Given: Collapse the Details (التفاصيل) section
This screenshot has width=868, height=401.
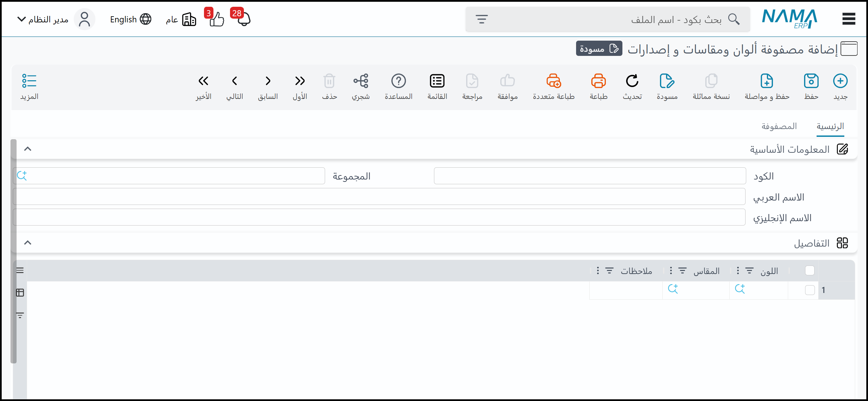Looking at the screenshot, I should [x=28, y=242].
